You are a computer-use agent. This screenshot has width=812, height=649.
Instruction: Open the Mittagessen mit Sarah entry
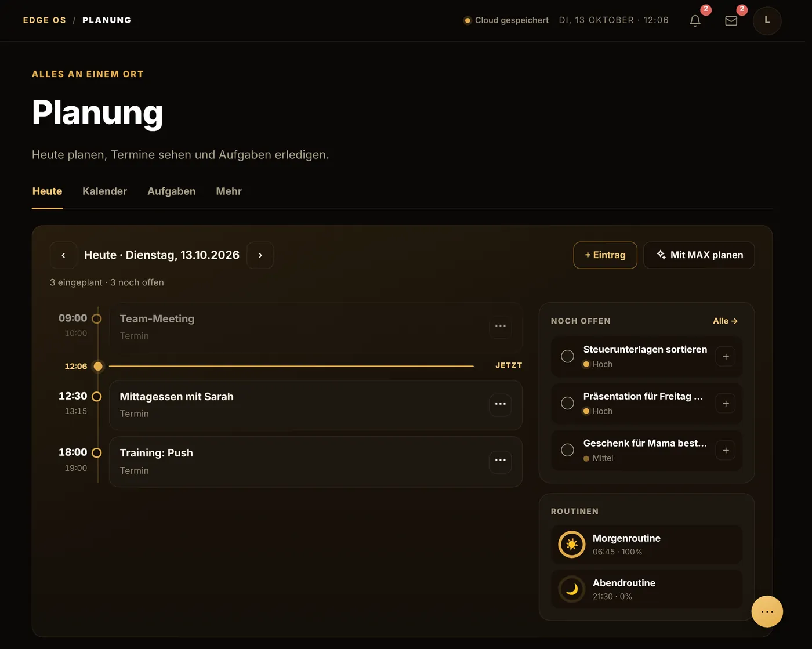point(316,405)
